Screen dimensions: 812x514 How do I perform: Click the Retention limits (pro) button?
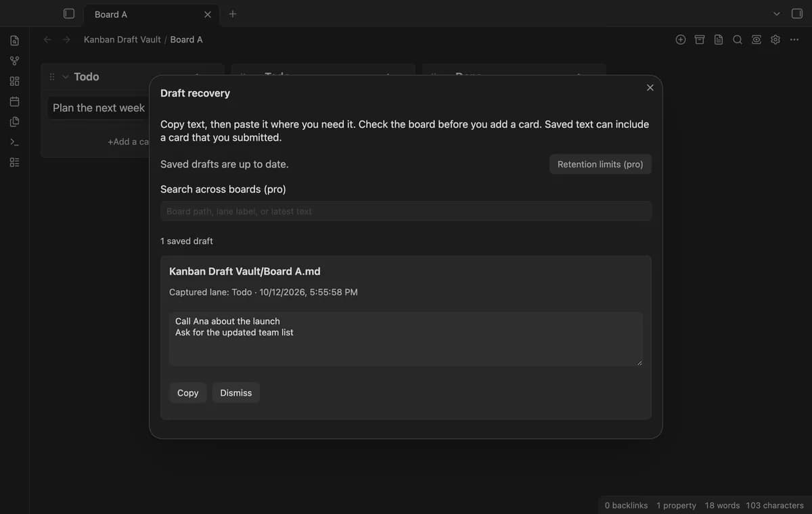[600, 164]
